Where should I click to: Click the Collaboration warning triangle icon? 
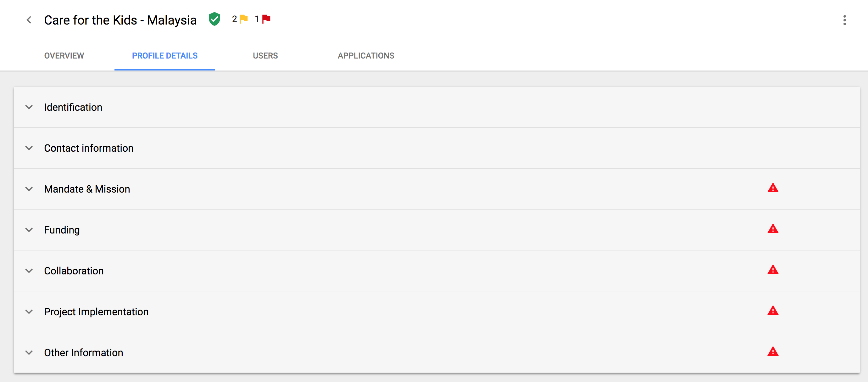point(773,270)
